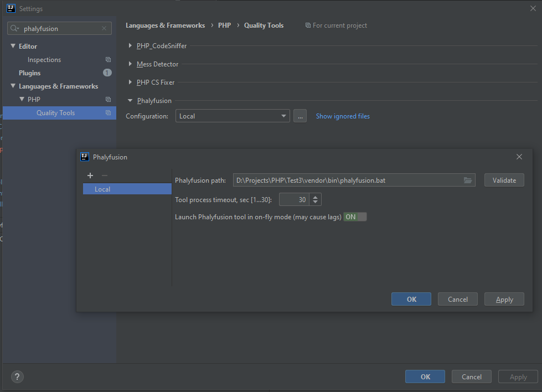Increase the tool process timeout value
The image size is (542, 392).
coord(315,197)
